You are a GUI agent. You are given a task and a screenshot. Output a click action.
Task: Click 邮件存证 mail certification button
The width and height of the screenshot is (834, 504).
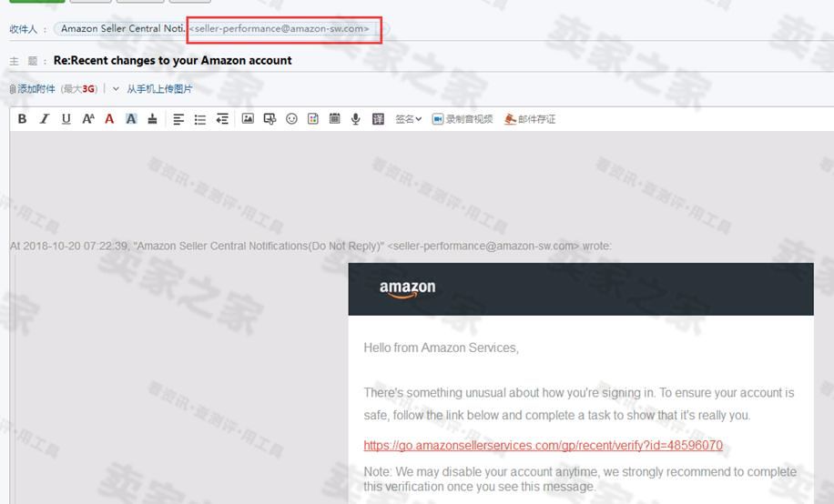coord(530,119)
